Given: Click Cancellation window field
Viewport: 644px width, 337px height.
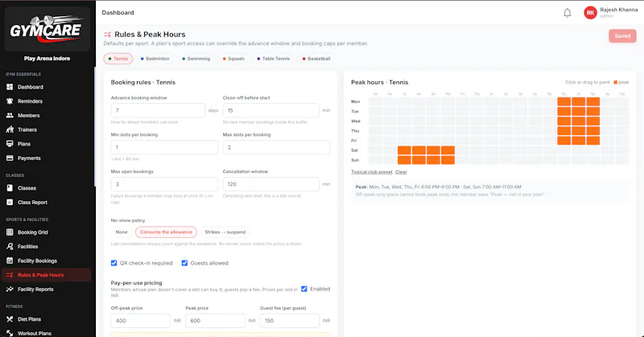Looking at the screenshot, I should 271,184.
